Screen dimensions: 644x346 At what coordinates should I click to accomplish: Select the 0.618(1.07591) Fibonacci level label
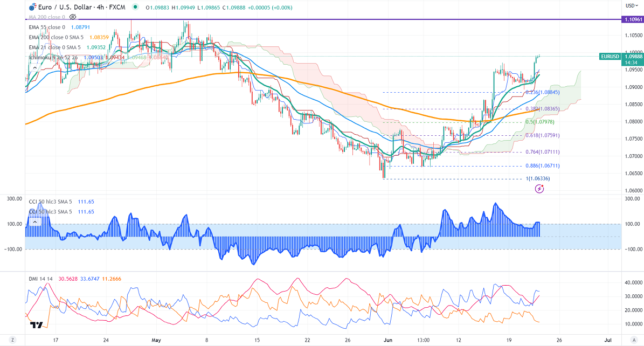pos(542,135)
